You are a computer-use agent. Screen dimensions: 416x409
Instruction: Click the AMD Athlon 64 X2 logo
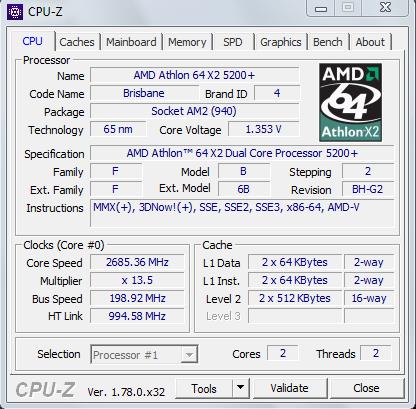[x=350, y=102]
